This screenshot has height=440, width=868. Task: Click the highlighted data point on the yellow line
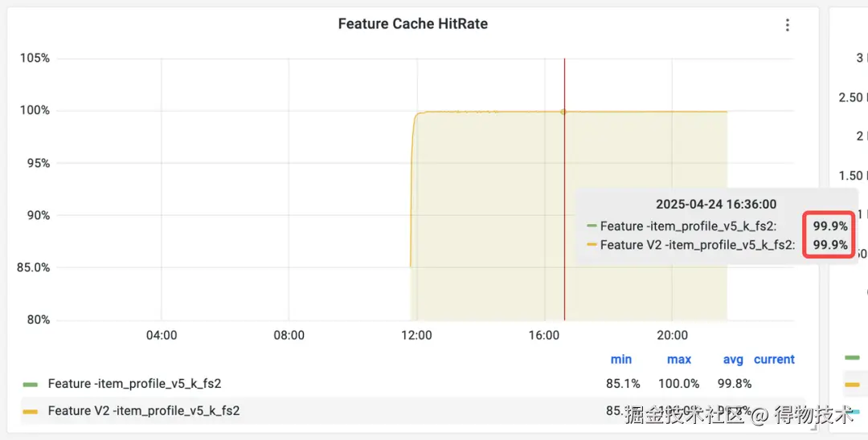[x=563, y=112]
